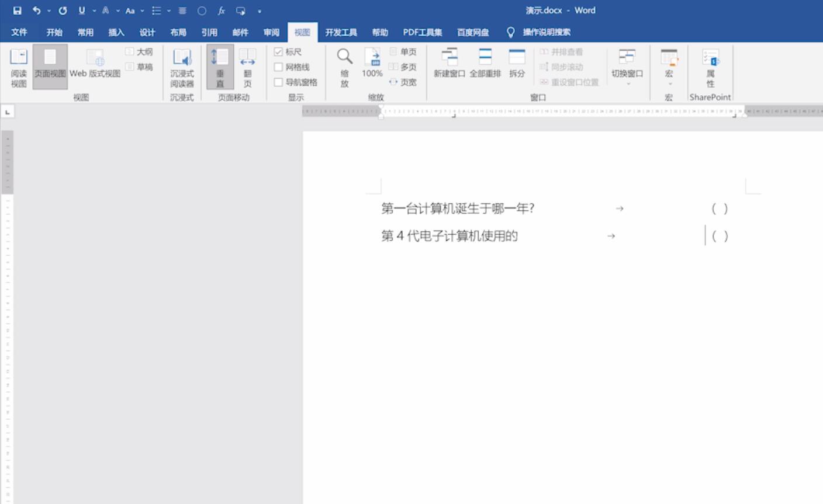Click the text effects A icon
The width and height of the screenshot is (823, 504).
106,11
